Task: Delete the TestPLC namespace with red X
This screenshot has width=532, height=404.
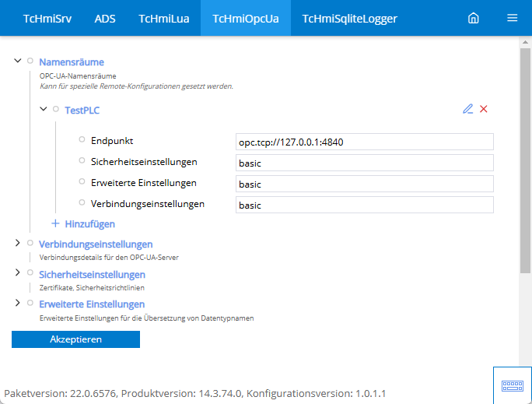Action: [x=484, y=109]
